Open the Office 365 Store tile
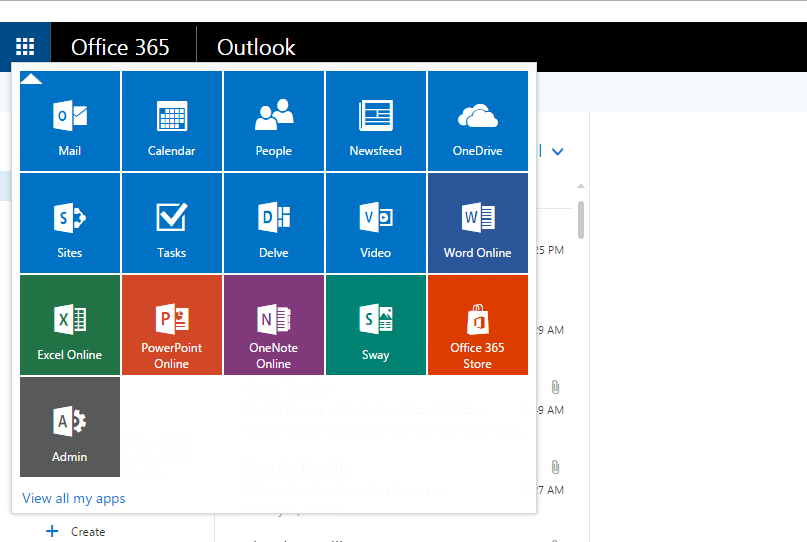This screenshot has width=807, height=542. [x=477, y=326]
